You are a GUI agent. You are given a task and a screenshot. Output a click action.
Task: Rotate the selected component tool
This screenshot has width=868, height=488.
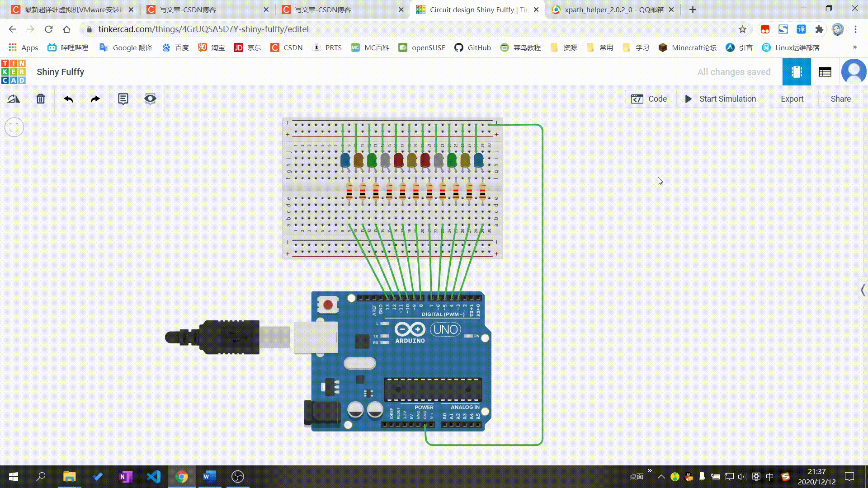pyautogui.click(x=14, y=99)
